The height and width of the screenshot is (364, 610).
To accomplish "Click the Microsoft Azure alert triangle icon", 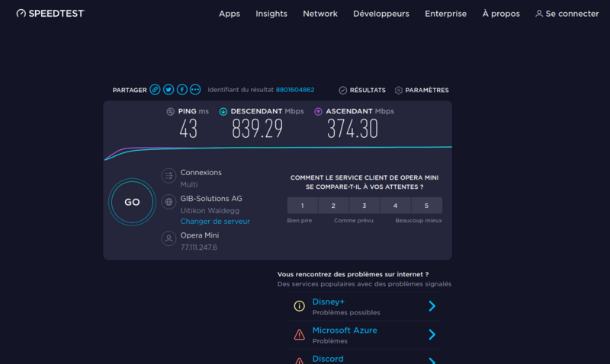I will tap(299, 334).
